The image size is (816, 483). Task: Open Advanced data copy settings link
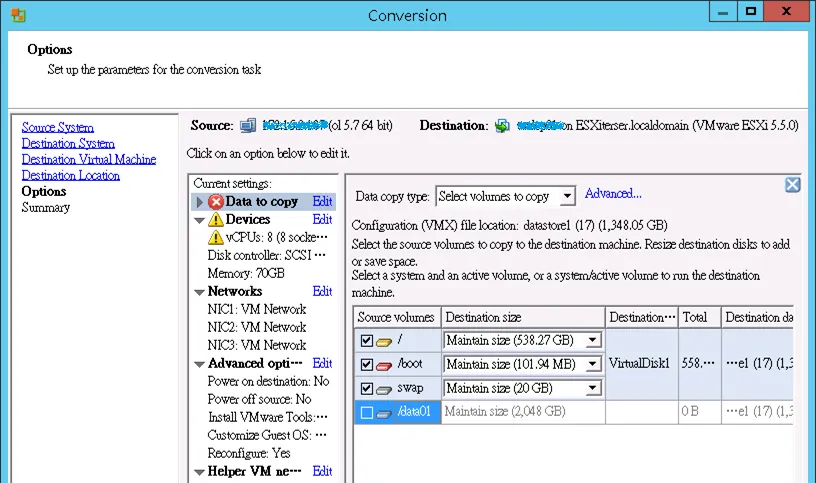[613, 194]
